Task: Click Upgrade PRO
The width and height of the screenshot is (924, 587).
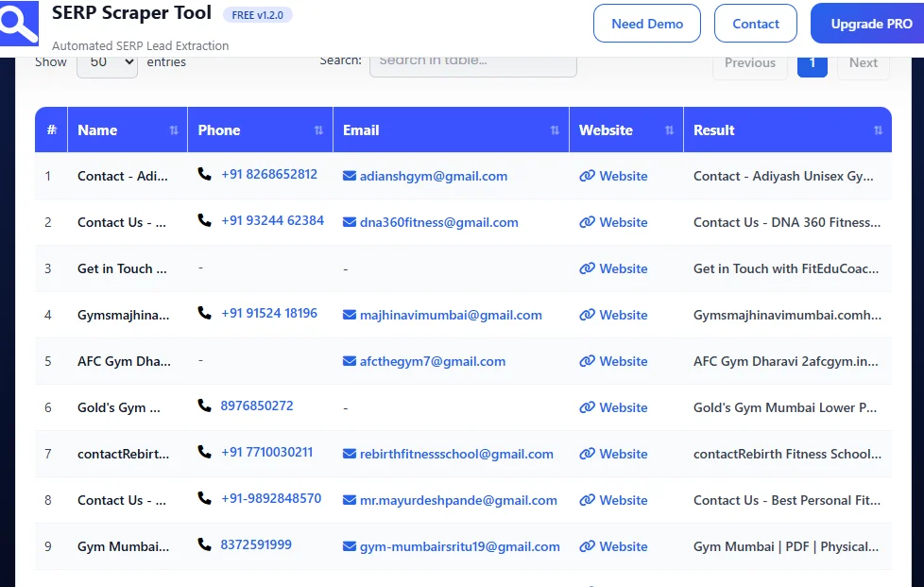Action: pos(869,23)
